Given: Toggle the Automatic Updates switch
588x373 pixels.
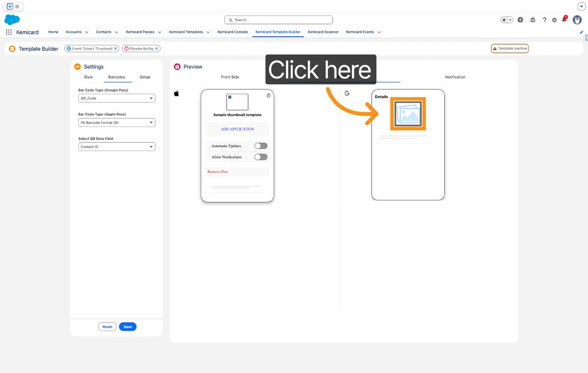Looking at the screenshot, I should tap(261, 146).
